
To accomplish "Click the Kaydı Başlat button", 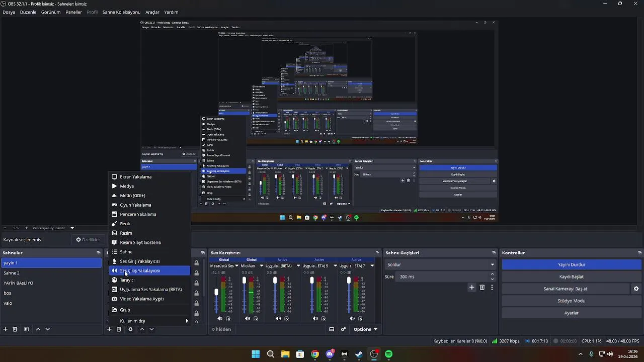I will [x=571, y=277].
